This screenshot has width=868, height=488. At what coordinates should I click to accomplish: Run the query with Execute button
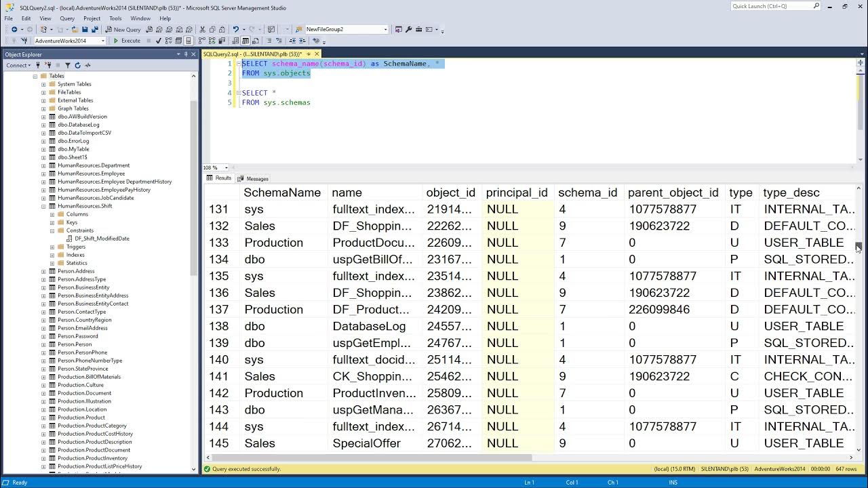click(x=127, y=41)
